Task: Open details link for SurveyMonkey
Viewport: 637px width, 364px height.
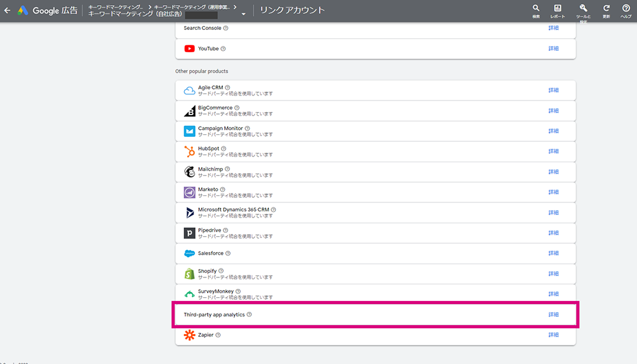Action: click(x=554, y=294)
